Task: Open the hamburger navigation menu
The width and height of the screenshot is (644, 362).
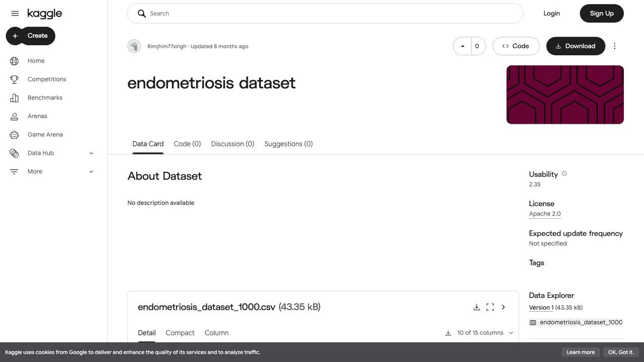Action: pyautogui.click(x=15, y=14)
